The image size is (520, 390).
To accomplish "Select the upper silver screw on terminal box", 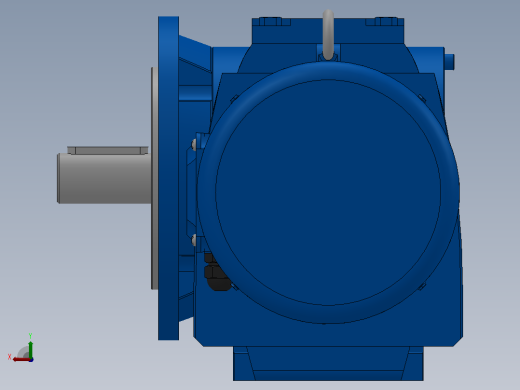I will coord(194,144).
